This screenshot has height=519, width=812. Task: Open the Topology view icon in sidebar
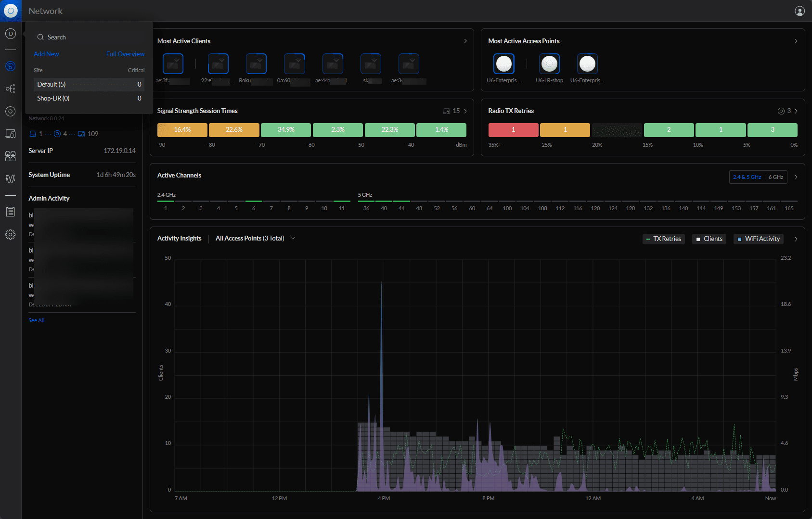[x=11, y=89]
